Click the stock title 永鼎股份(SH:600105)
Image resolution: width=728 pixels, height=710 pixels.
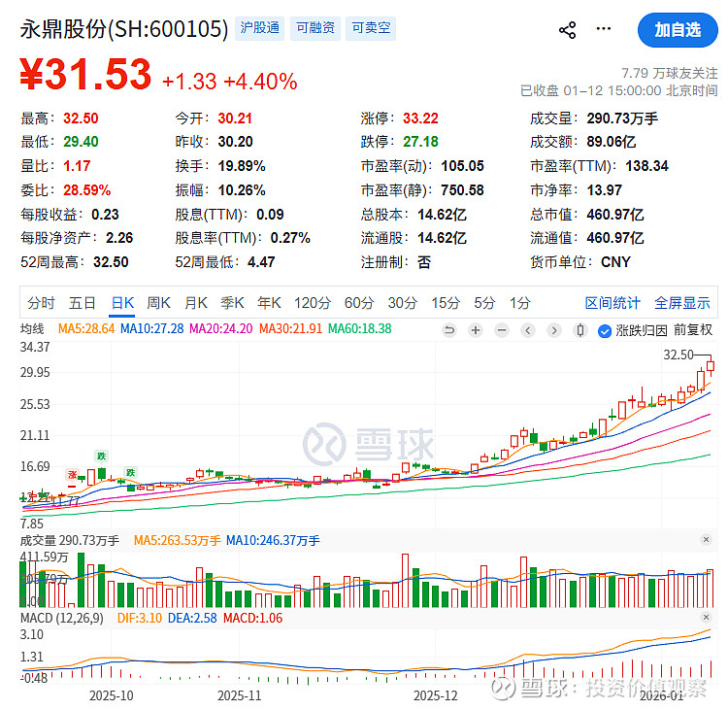124,29
